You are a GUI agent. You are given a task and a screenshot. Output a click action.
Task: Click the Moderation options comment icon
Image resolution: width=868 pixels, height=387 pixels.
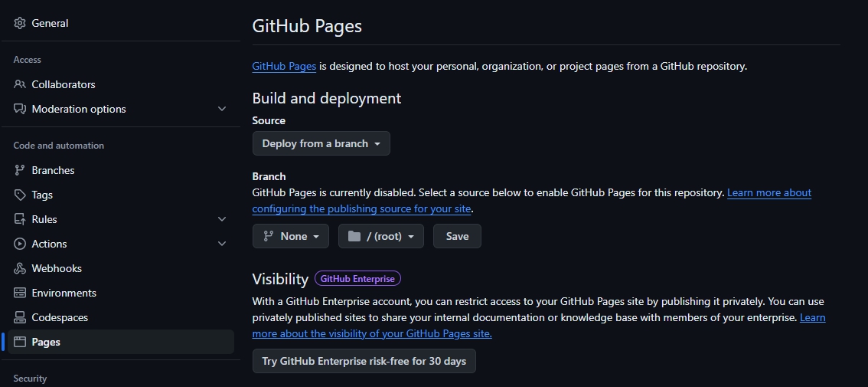tap(20, 109)
